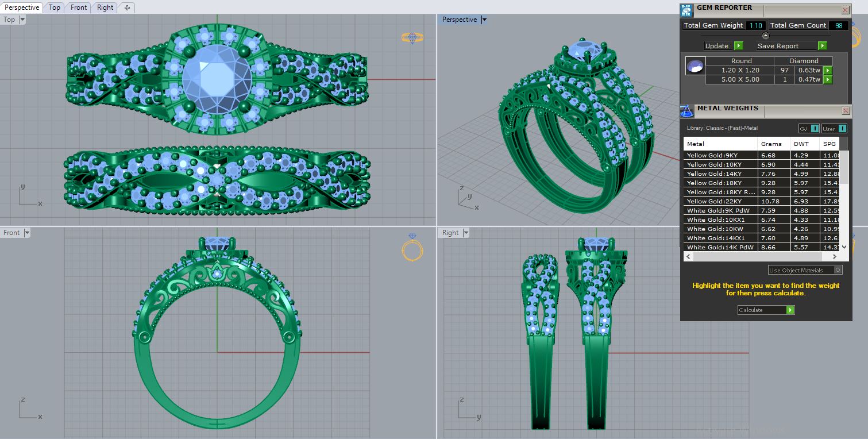The width and height of the screenshot is (868, 439).
Task: Click right arrow of horizontal table scrollbar
Action: click(x=835, y=257)
